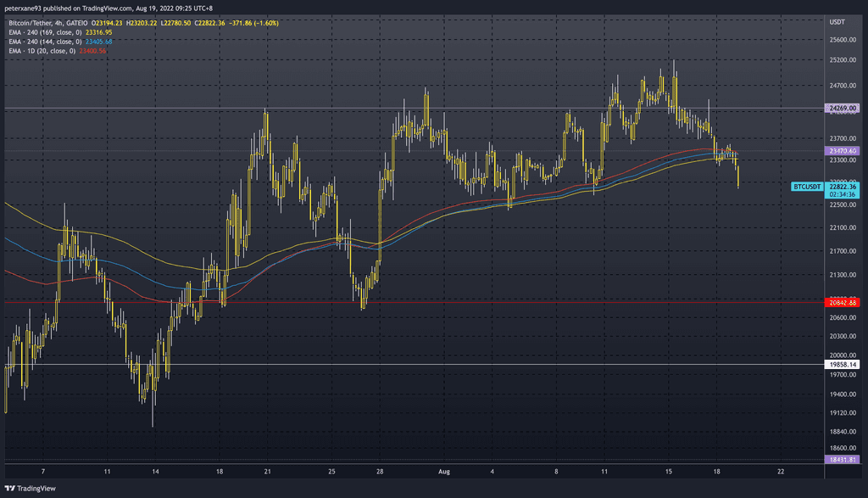Screen dimensions: 868x498
Task: Click the yellow EMA value 23316.95
Action: 98,33
